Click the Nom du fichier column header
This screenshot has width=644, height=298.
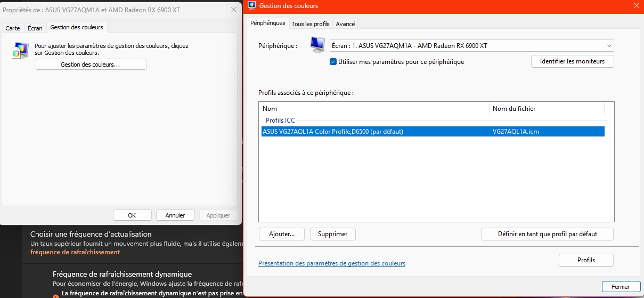(x=547, y=109)
